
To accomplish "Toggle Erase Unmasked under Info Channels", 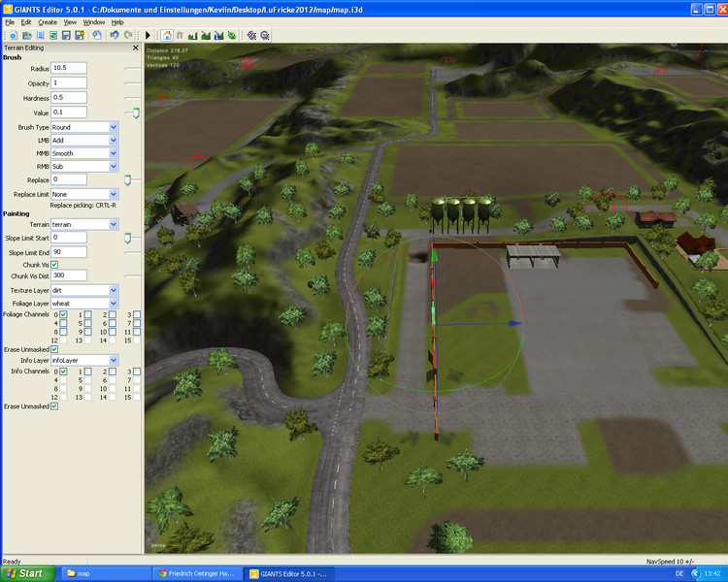I will (x=54, y=406).
